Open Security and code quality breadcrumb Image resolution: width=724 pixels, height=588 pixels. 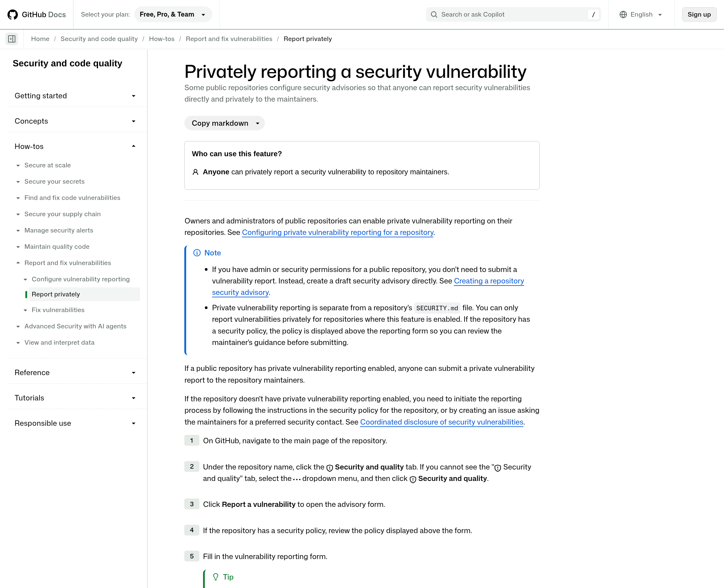[99, 39]
